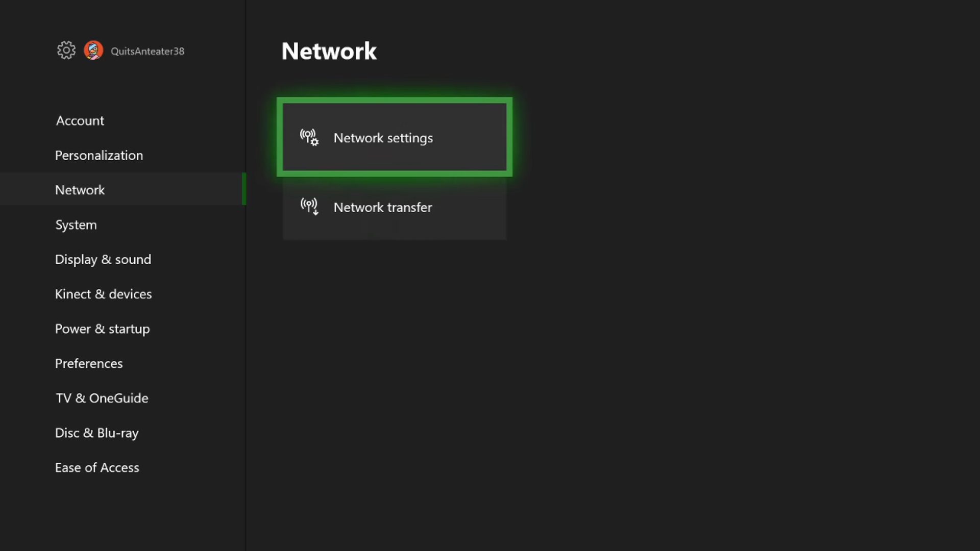
Task: Select Account in the sidebar
Action: [x=80, y=120]
